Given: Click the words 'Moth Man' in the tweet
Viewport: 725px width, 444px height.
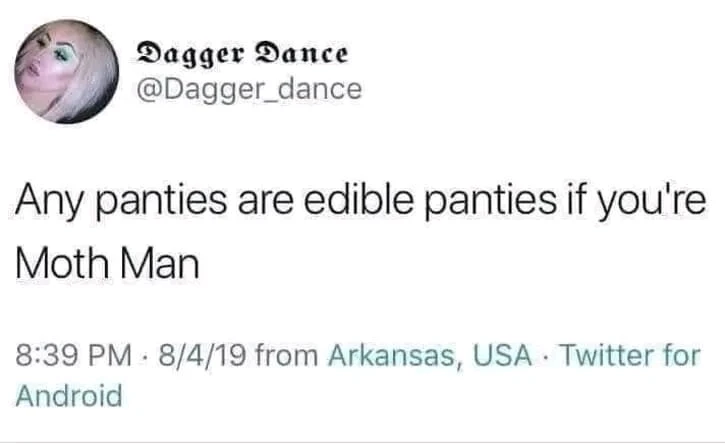Looking at the screenshot, I should (107, 265).
